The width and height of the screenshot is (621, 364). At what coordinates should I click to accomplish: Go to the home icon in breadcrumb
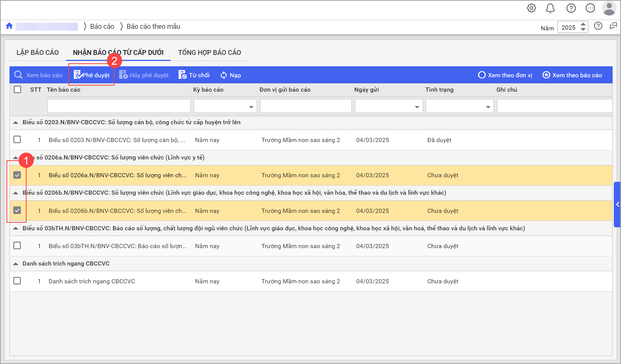pyautogui.click(x=9, y=26)
